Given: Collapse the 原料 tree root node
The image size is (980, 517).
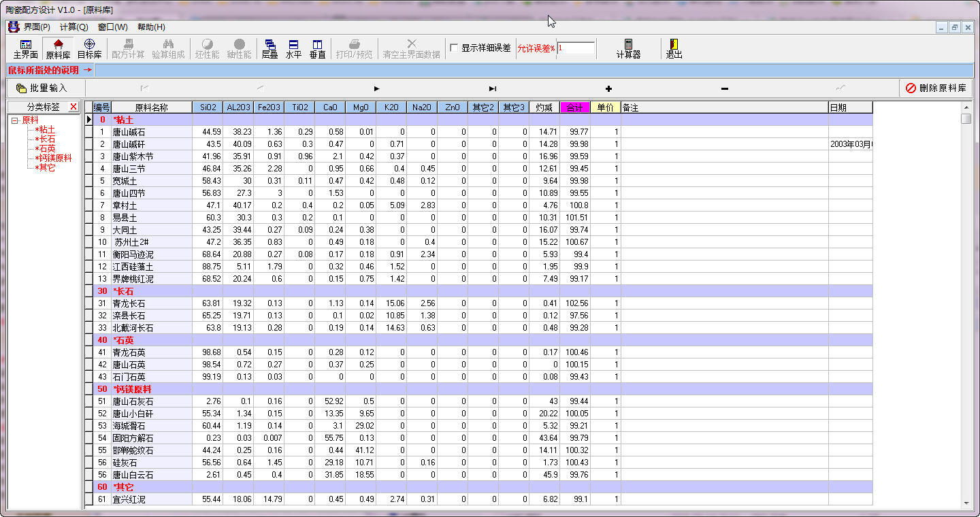Looking at the screenshot, I should click(x=15, y=120).
